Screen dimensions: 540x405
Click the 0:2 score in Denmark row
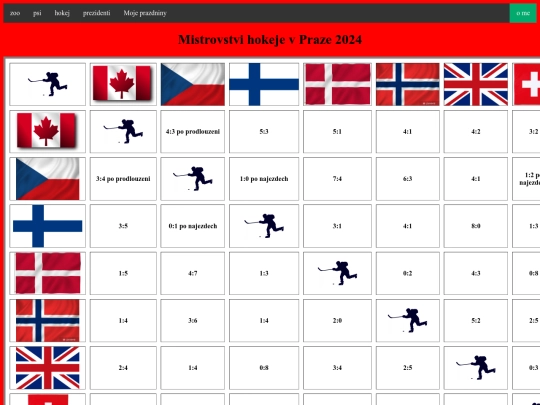click(x=407, y=273)
